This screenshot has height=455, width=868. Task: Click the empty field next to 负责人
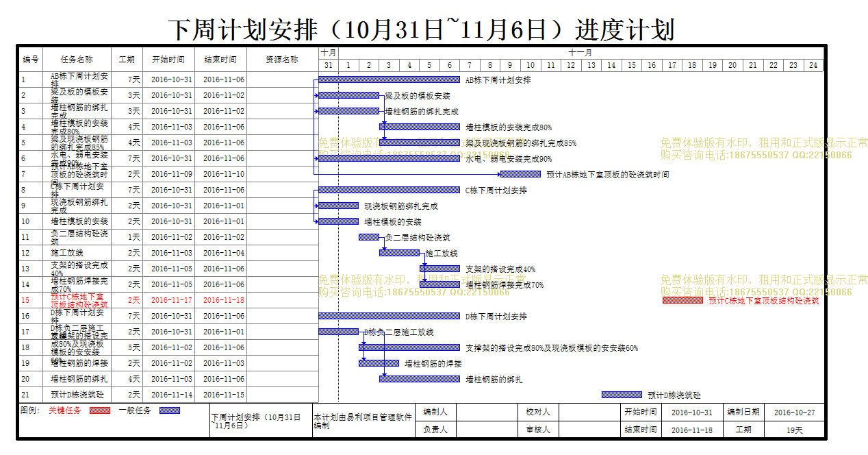pyautogui.click(x=487, y=430)
